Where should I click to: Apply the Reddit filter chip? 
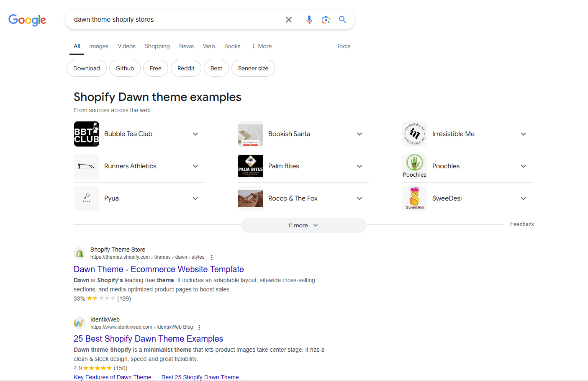tap(186, 68)
